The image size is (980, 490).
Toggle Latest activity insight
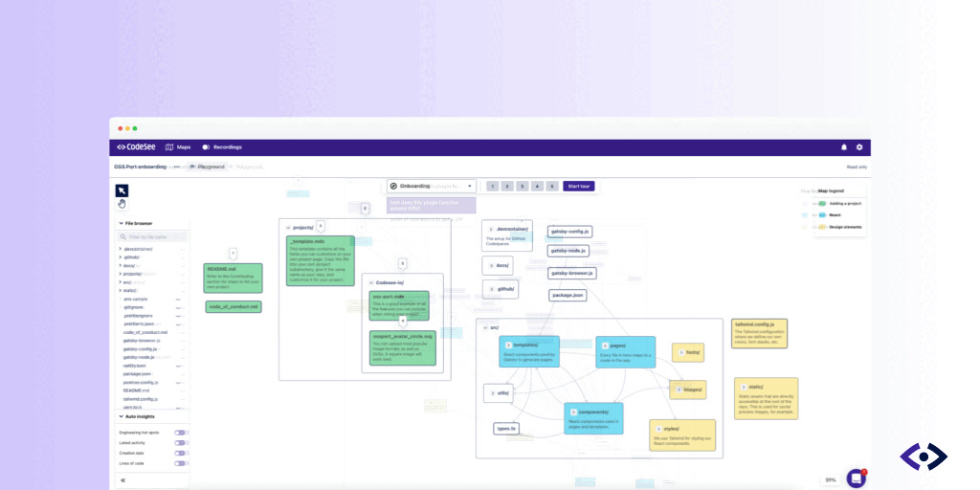(x=181, y=442)
